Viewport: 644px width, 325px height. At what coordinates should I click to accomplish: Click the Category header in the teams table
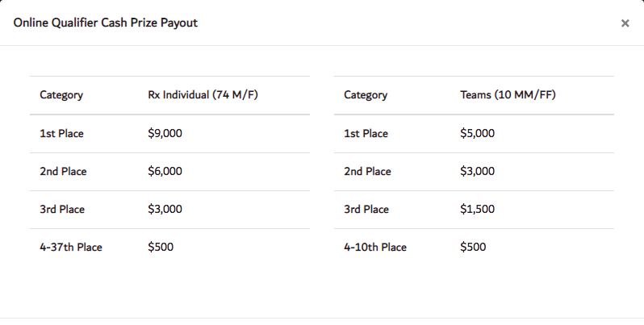[366, 95]
